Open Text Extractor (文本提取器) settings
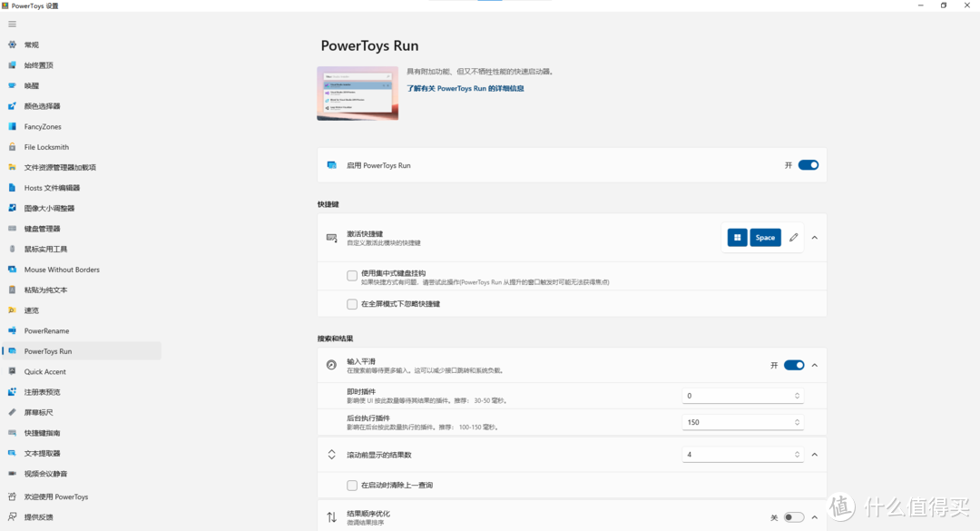This screenshot has width=980, height=531. pos(46,453)
